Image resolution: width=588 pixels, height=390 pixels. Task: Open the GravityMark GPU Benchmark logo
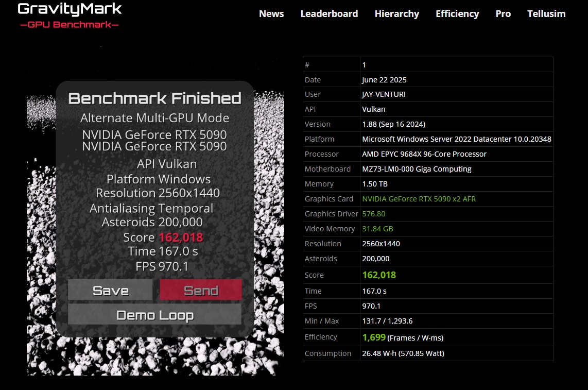pyautogui.click(x=70, y=15)
